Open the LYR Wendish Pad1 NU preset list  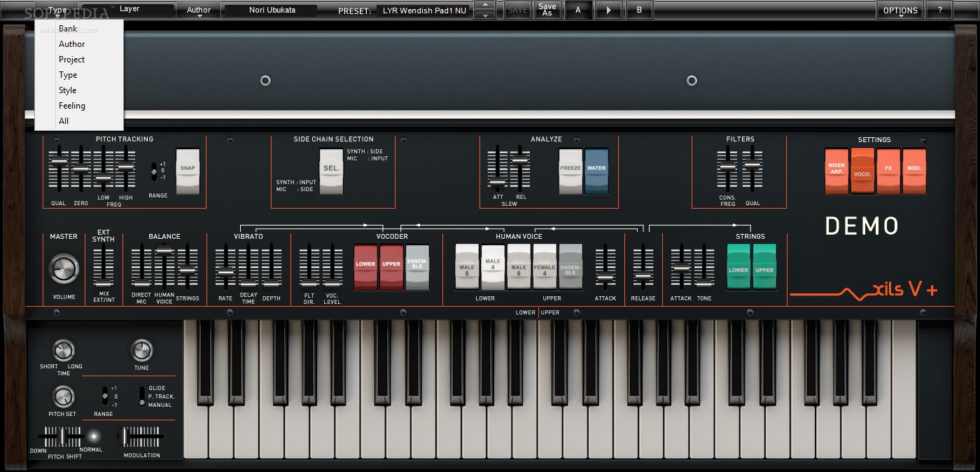pyautogui.click(x=424, y=11)
